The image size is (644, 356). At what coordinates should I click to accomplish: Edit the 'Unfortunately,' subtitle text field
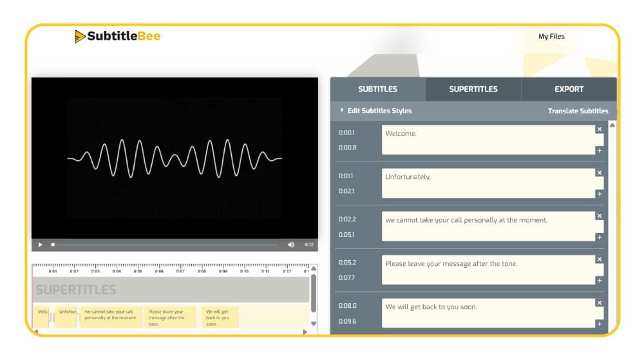coord(488,183)
